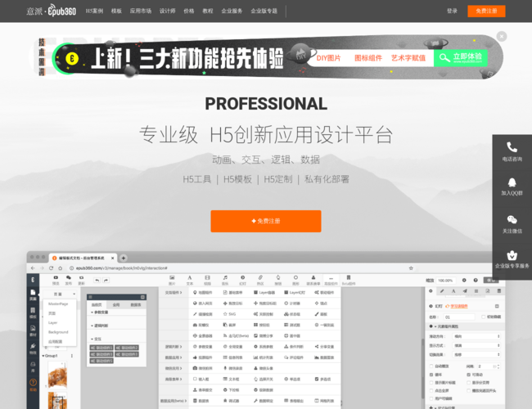Open a new tab with the plus icon

[x=124, y=258]
